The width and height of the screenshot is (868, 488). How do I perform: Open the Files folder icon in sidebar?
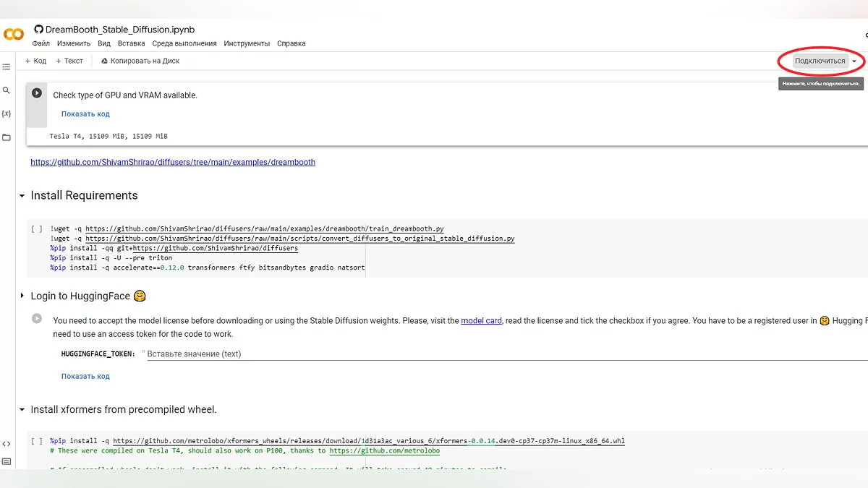pos(7,137)
